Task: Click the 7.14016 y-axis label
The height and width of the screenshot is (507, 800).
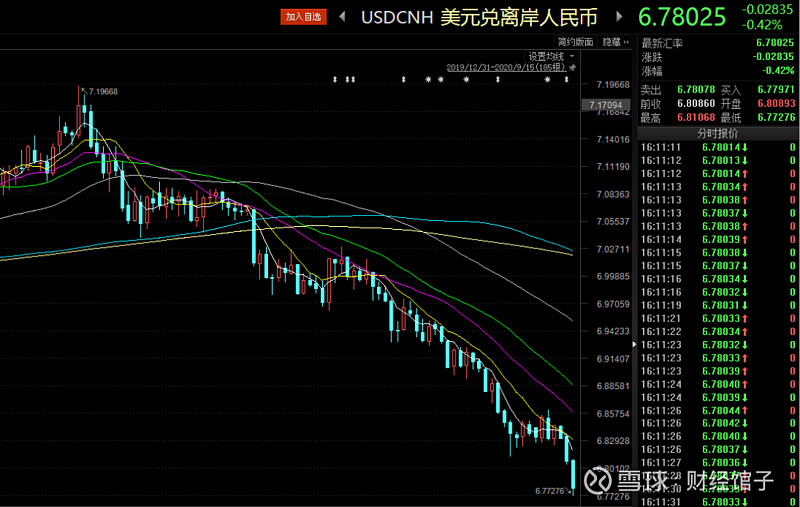Action: click(613, 139)
